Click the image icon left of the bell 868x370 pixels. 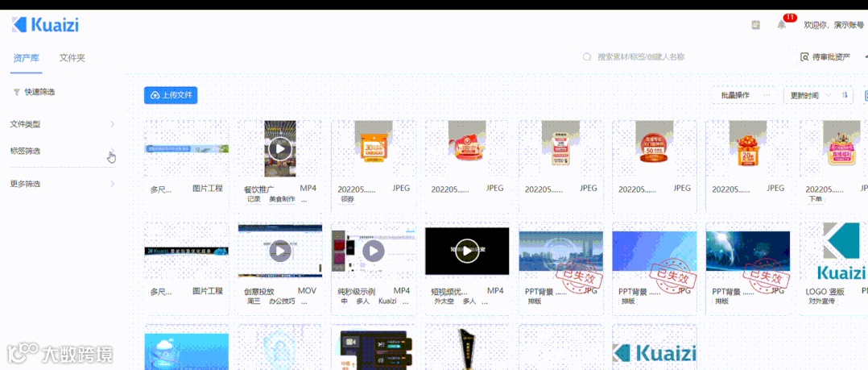click(755, 25)
